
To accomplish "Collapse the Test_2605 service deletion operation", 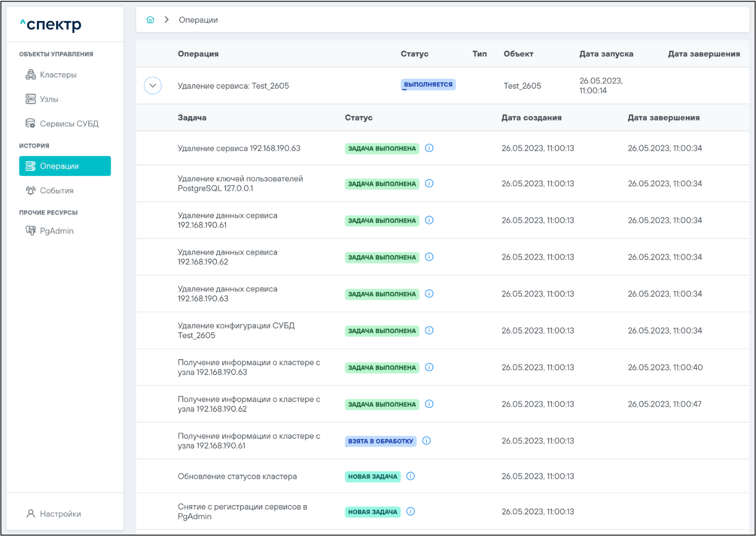I will point(153,86).
